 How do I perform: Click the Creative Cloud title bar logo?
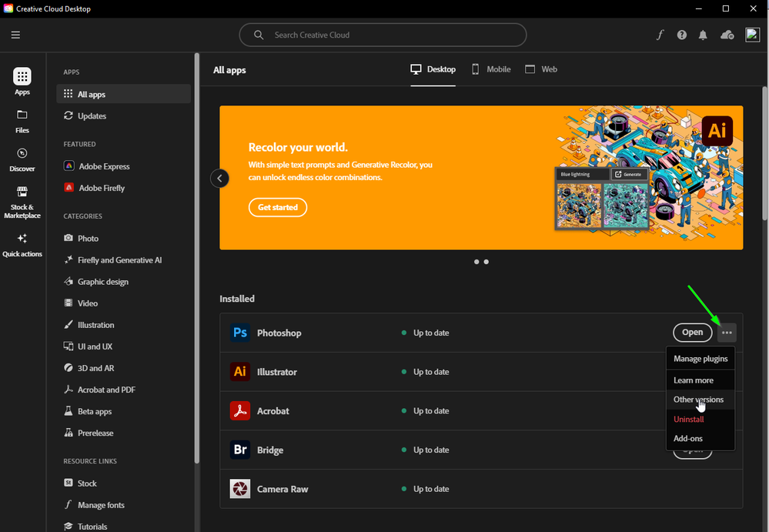pos(8,8)
